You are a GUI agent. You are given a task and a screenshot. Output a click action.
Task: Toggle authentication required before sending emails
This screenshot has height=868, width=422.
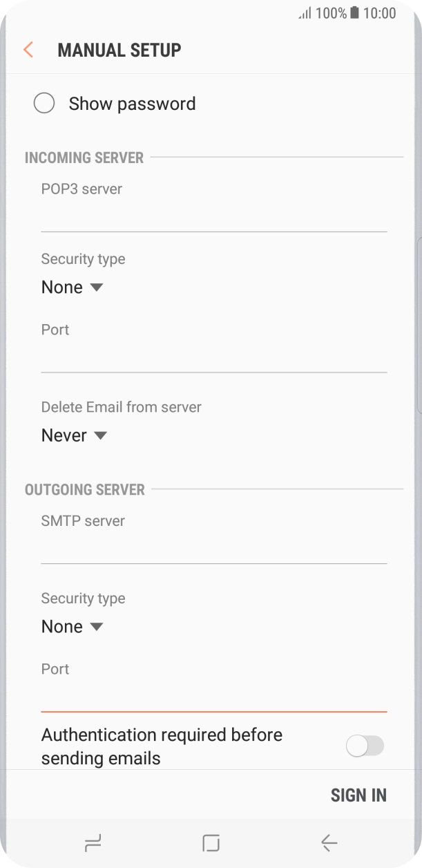(x=365, y=746)
